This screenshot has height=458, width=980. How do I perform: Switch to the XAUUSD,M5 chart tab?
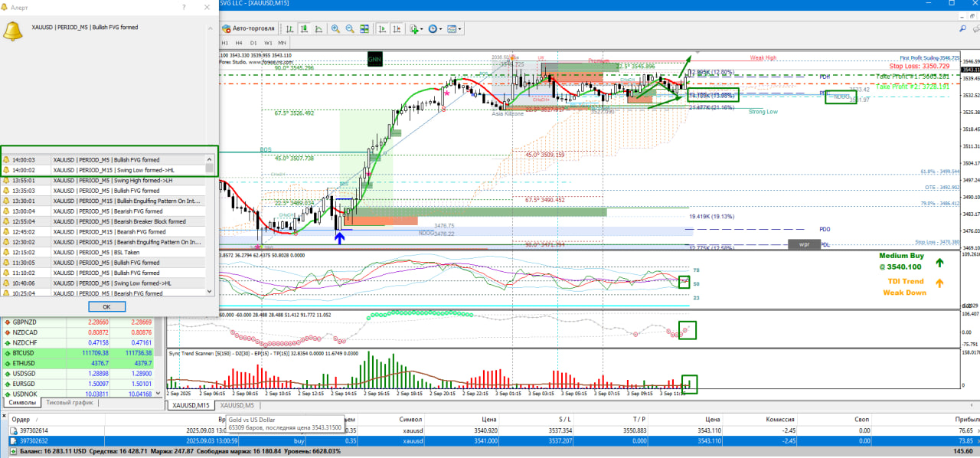(237, 405)
